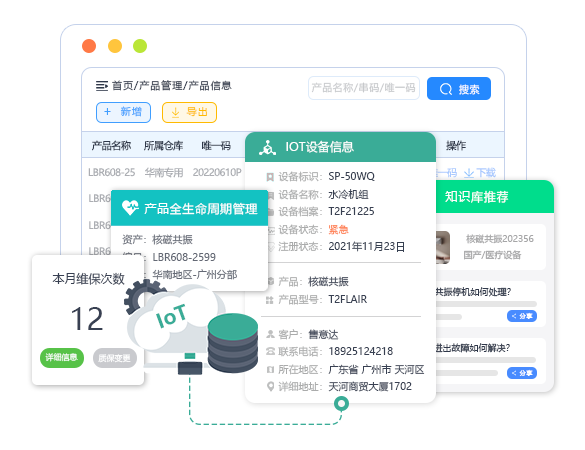This screenshot has width=585, height=450.
Task: Click the green window dot
Action: (x=140, y=46)
